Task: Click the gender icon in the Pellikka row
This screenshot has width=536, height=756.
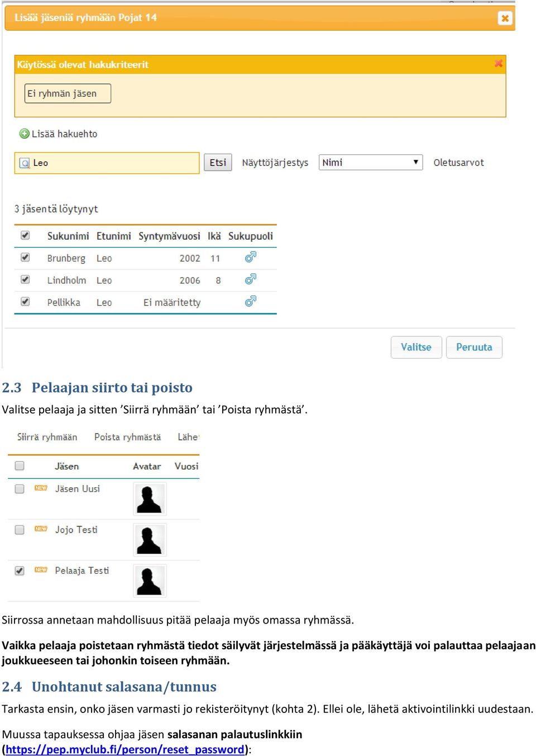Action: pos(251,301)
